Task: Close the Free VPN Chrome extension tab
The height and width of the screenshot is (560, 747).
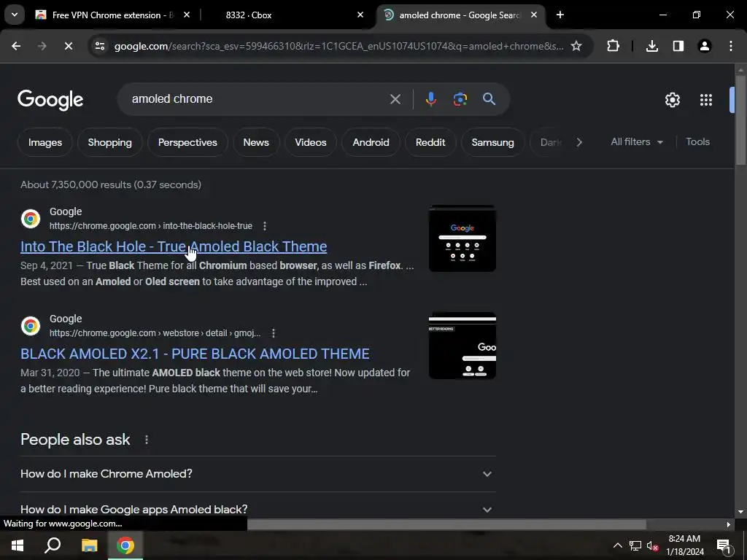Action: (187, 15)
